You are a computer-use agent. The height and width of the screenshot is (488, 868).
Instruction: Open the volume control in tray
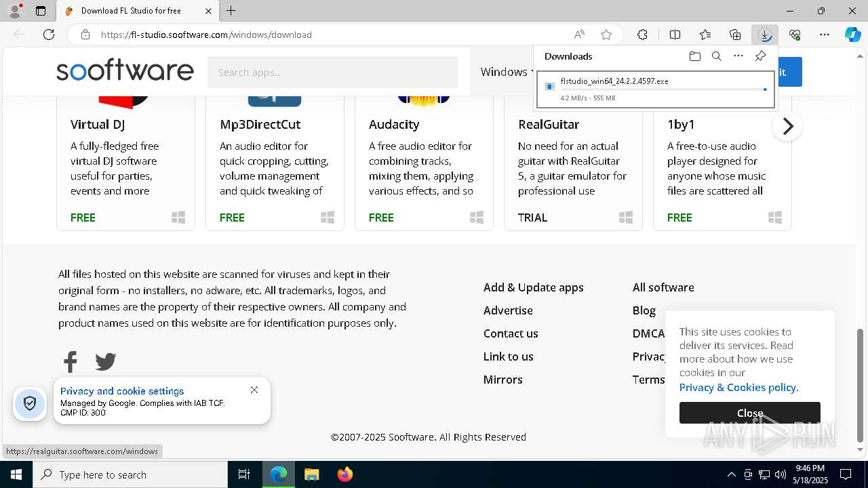(x=781, y=474)
